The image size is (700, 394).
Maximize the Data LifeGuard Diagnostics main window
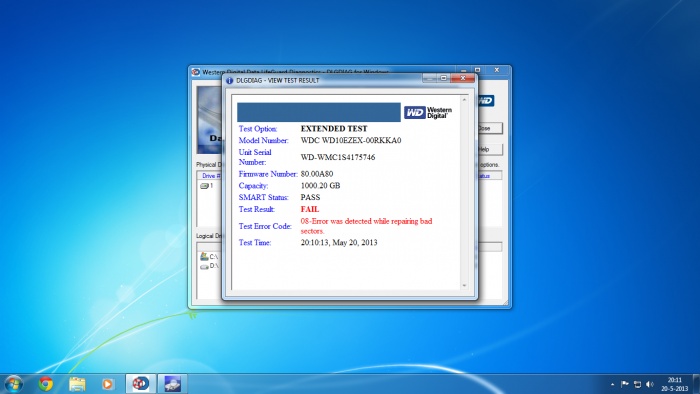point(478,70)
